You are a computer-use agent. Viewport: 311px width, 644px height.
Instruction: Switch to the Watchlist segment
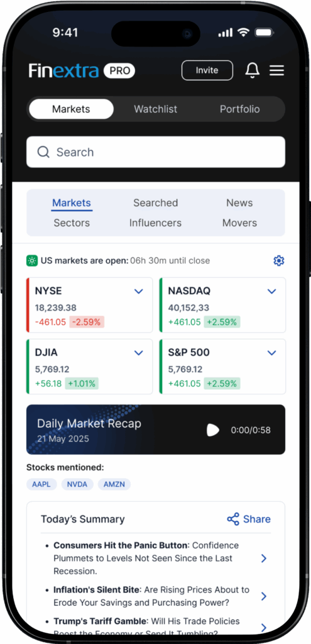pos(156,109)
